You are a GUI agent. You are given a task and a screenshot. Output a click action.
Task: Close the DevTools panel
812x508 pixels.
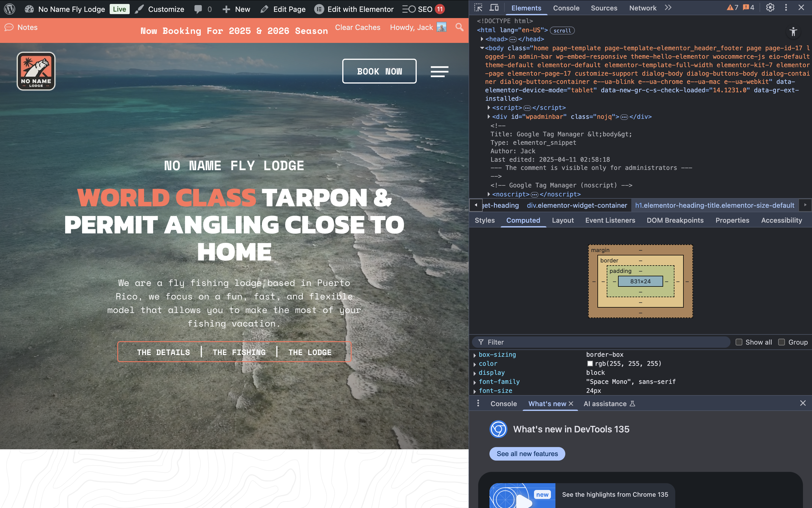[801, 7]
